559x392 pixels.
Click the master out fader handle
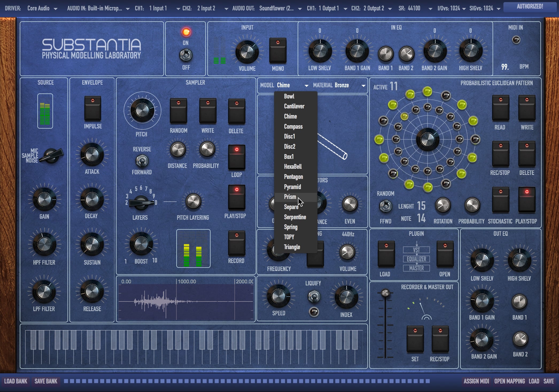pyautogui.click(x=385, y=293)
